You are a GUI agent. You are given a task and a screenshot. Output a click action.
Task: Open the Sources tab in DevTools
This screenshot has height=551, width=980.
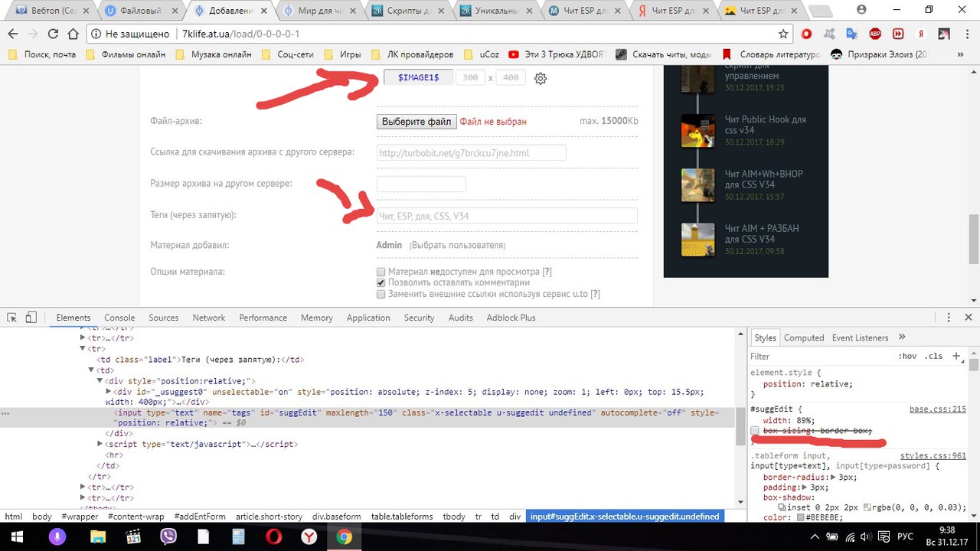(x=164, y=318)
